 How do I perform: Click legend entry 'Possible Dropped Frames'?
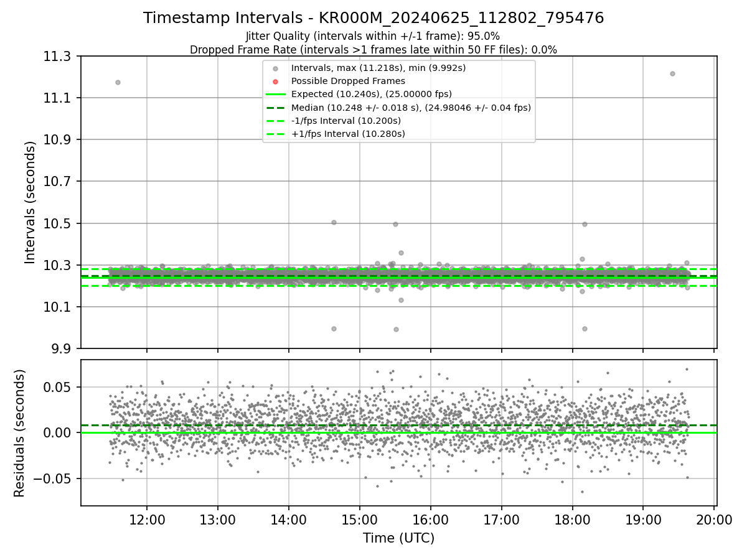click(x=348, y=81)
